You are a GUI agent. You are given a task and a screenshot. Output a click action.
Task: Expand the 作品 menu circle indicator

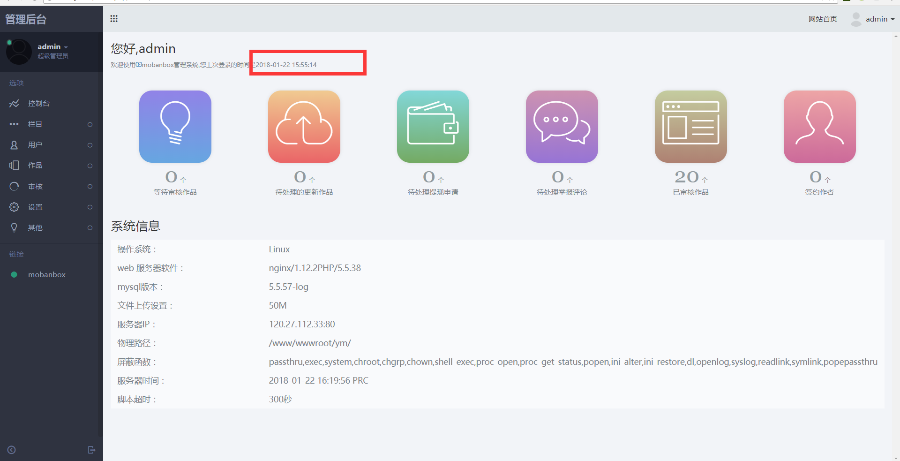coord(90,165)
